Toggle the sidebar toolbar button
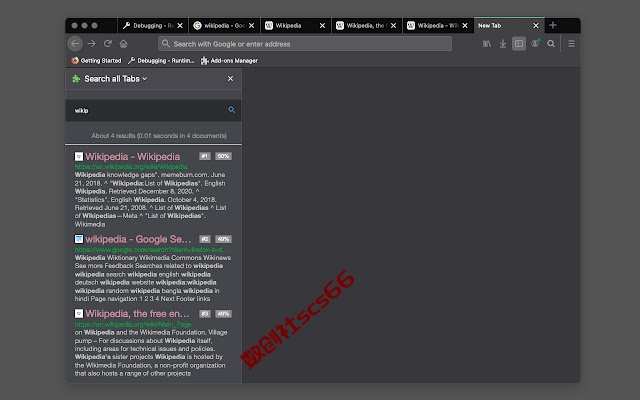The width and height of the screenshot is (640, 400). click(x=519, y=43)
